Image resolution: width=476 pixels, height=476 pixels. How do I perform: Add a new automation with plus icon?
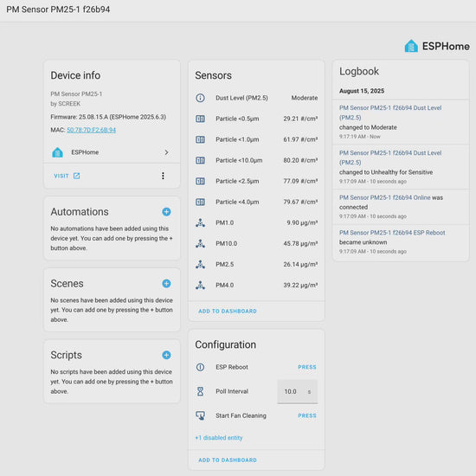166,211
